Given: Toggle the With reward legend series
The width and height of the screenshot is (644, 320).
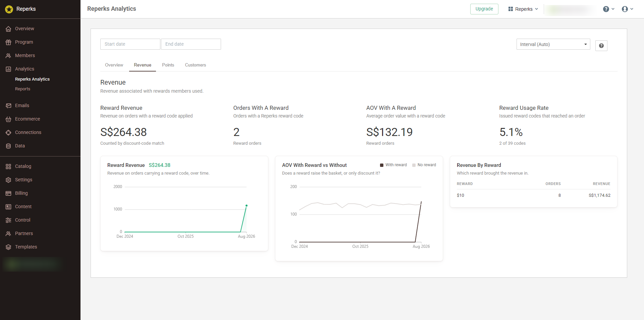Looking at the screenshot, I should tap(393, 165).
